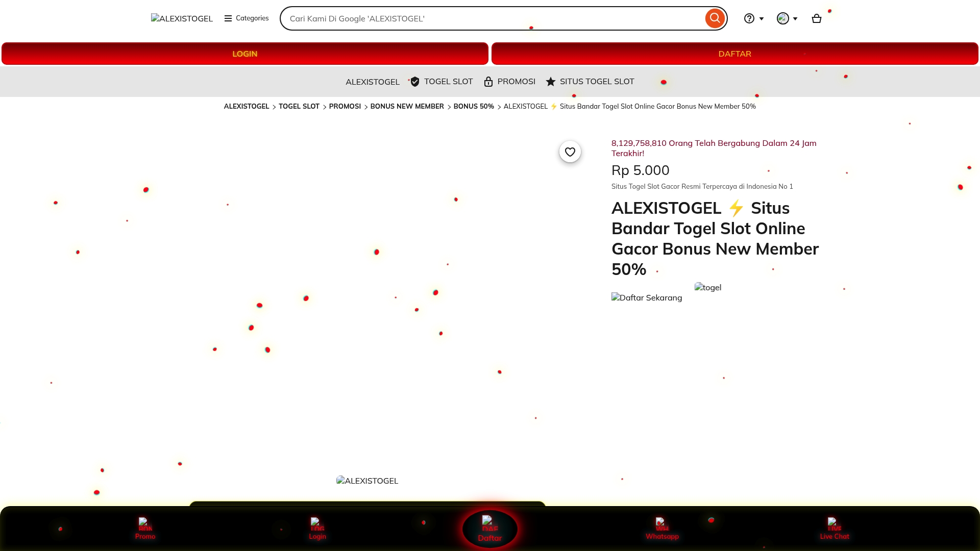Click the orange search magnifier button
This screenshot has height=551, width=980.
(x=715, y=18)
